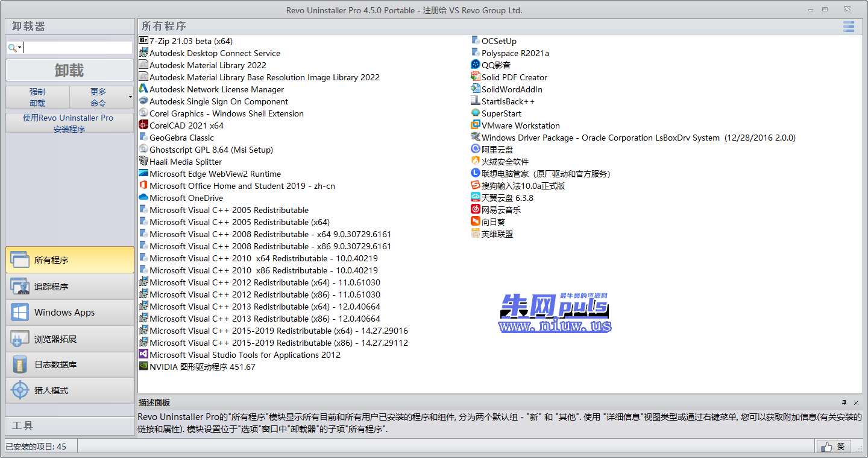Click the 更多命令 button
Viewport: 868px width, 458px height.
(x=98, y=97)
